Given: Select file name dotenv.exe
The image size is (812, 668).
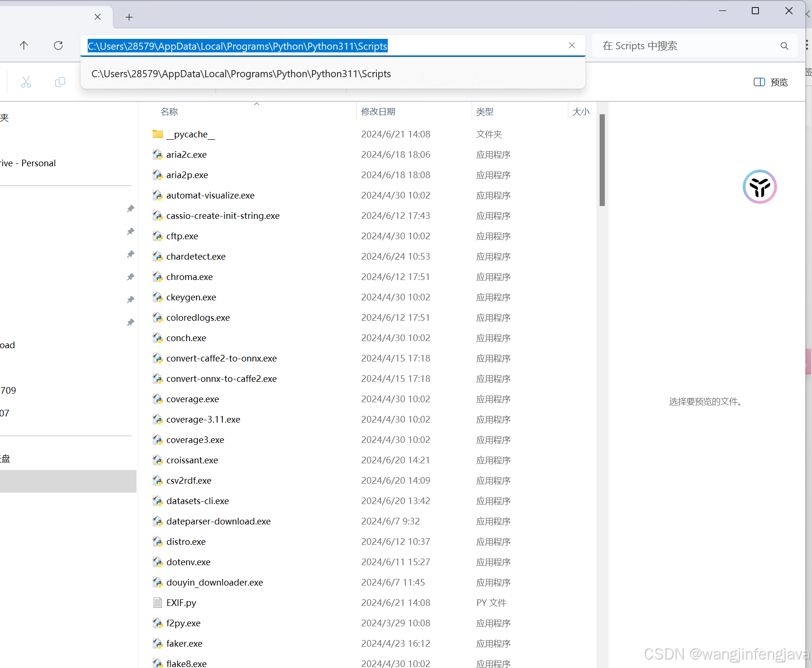Looking at the screenshot, I should coord(188,562).
